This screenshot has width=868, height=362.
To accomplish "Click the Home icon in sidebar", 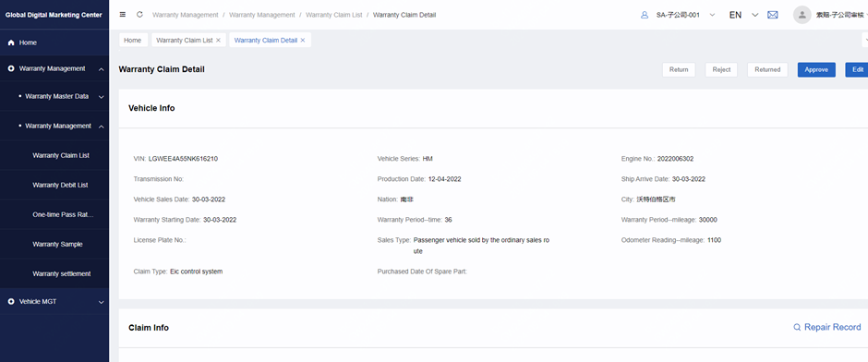I will click(11, 42).
